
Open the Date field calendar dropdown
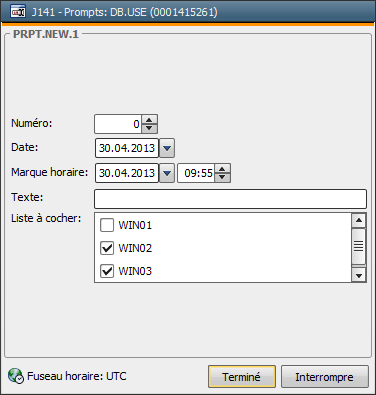pyautogui.click(x=167, y=148)
